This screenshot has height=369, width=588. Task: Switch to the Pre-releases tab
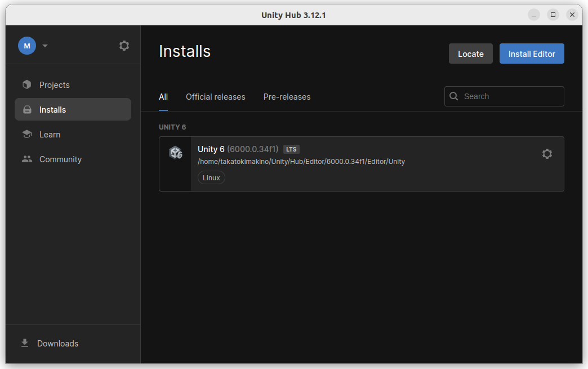[x=287, y=97]
